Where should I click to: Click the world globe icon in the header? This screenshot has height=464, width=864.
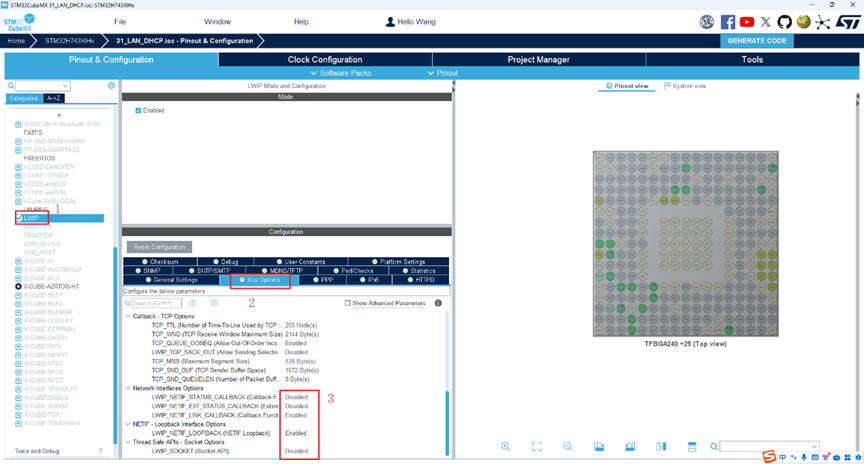click(803, 22)
